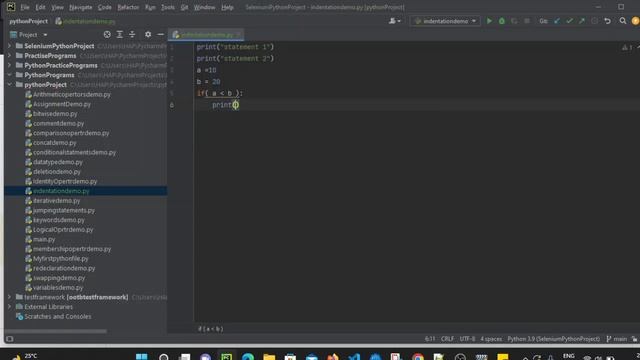Open the Git menu

(184, 7)
